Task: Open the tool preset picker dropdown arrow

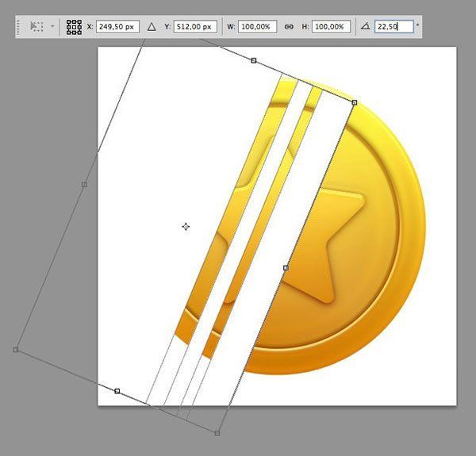Action: [52, 27]
